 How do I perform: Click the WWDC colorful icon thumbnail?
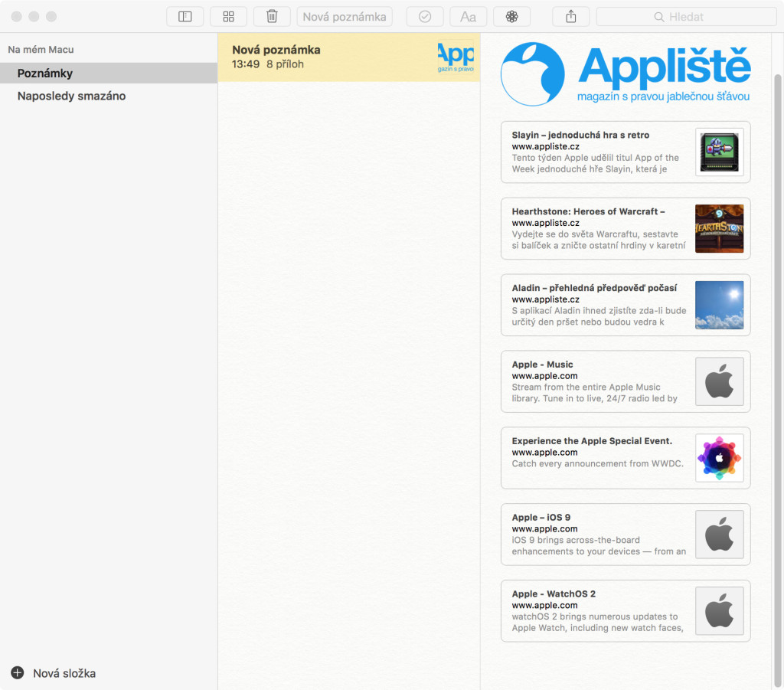pyautogui.click(x=719, y=458)
